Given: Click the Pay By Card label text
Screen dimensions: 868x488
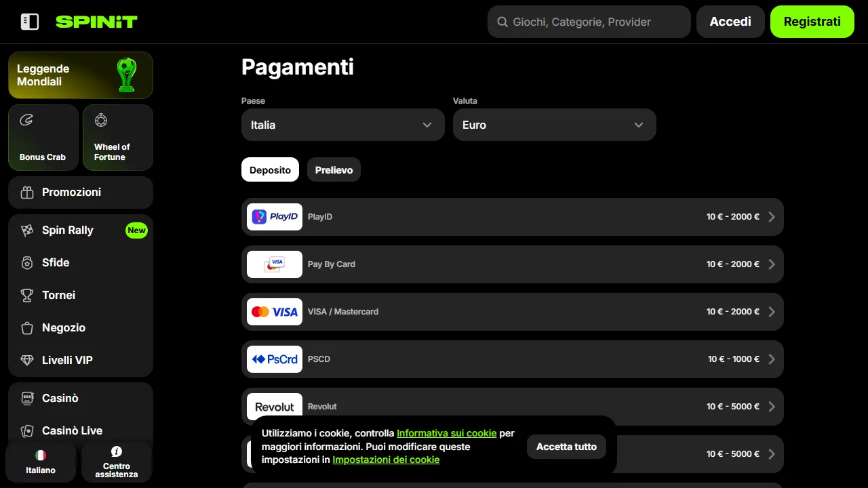Looking at the screenshot, I should point(332,264).
